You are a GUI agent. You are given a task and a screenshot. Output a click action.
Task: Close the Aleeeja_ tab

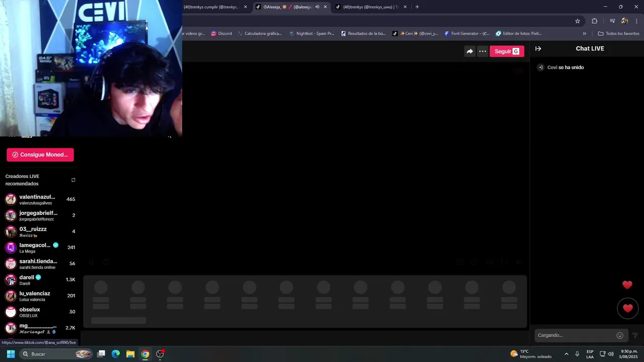[326, 7]
